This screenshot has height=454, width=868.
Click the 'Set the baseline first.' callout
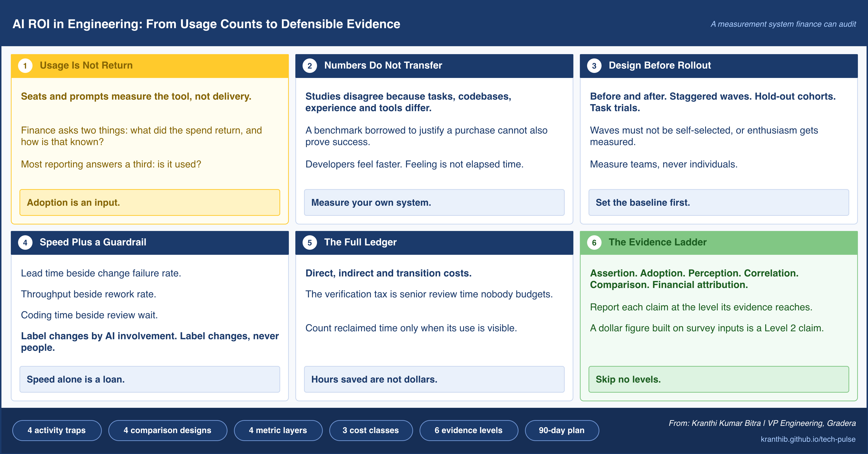pos(718,202)
